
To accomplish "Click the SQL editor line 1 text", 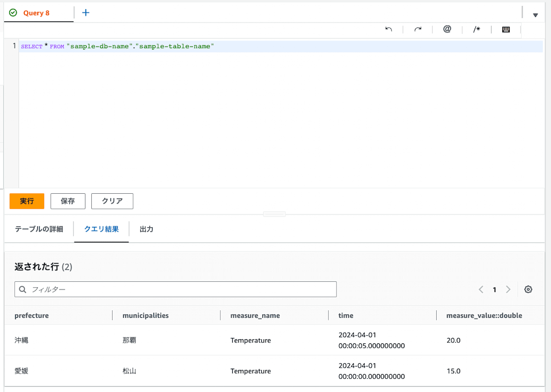I will coord(118,46).
